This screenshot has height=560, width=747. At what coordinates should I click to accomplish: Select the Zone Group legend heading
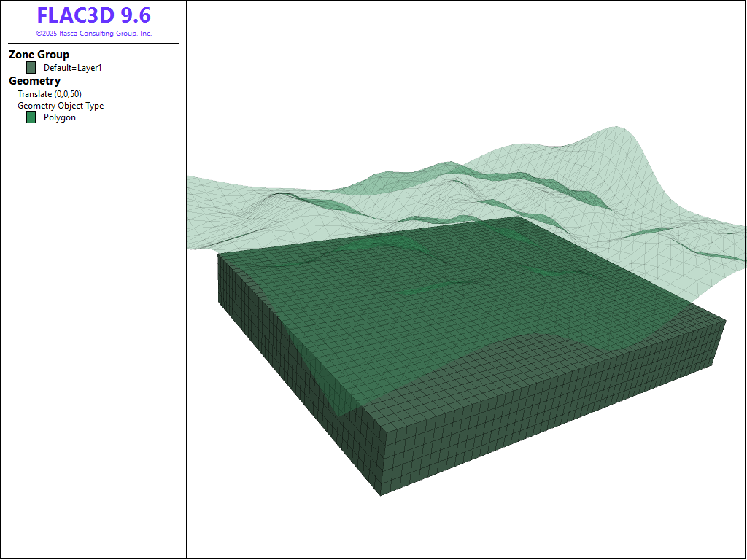pyautogui.click(x=39, y=55)
